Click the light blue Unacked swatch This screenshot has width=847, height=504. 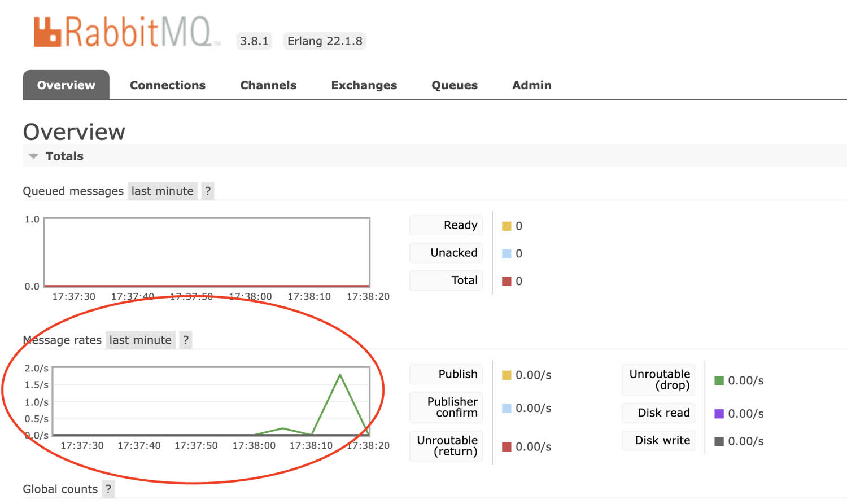click(x=507, y=254)
